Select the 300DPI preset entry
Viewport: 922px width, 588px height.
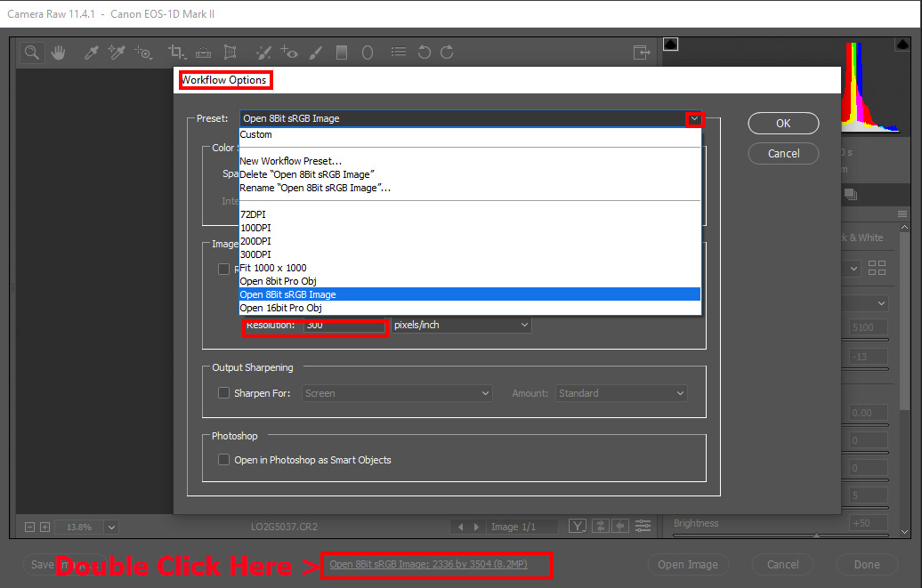coord(255,254)
